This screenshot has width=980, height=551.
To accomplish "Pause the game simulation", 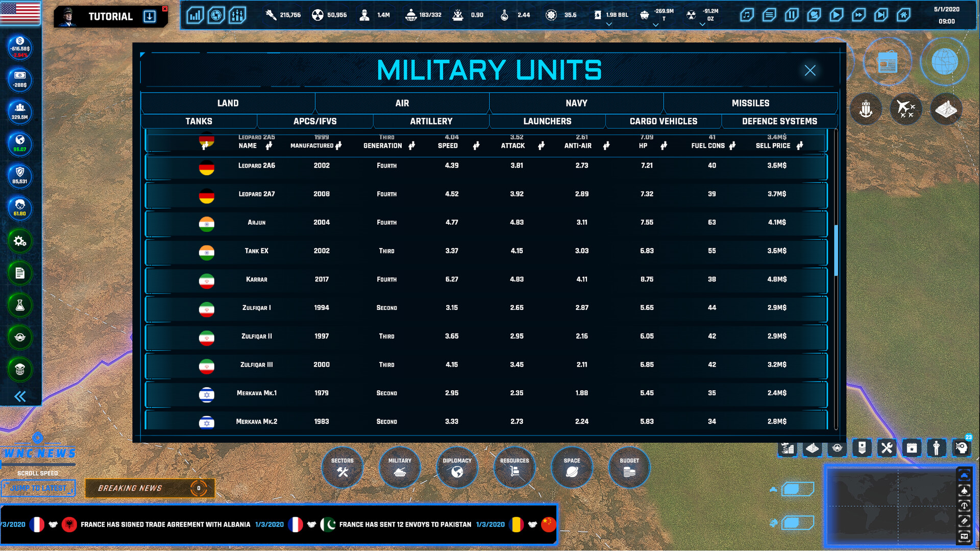I will (792, 15).
